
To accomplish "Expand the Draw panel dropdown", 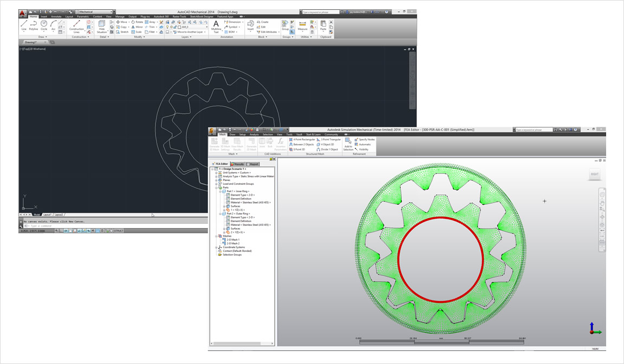I will (x=43, y=37).
